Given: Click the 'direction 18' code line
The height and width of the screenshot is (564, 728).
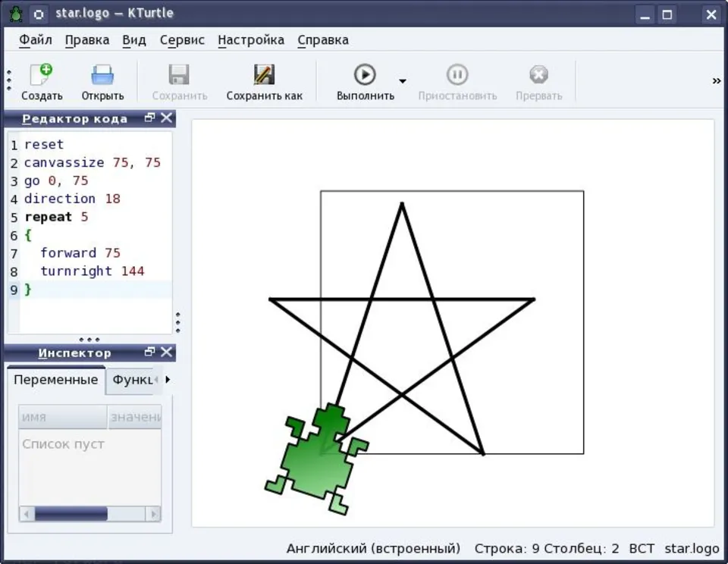Looking at the screenshot, I should [x=72, y=199].
